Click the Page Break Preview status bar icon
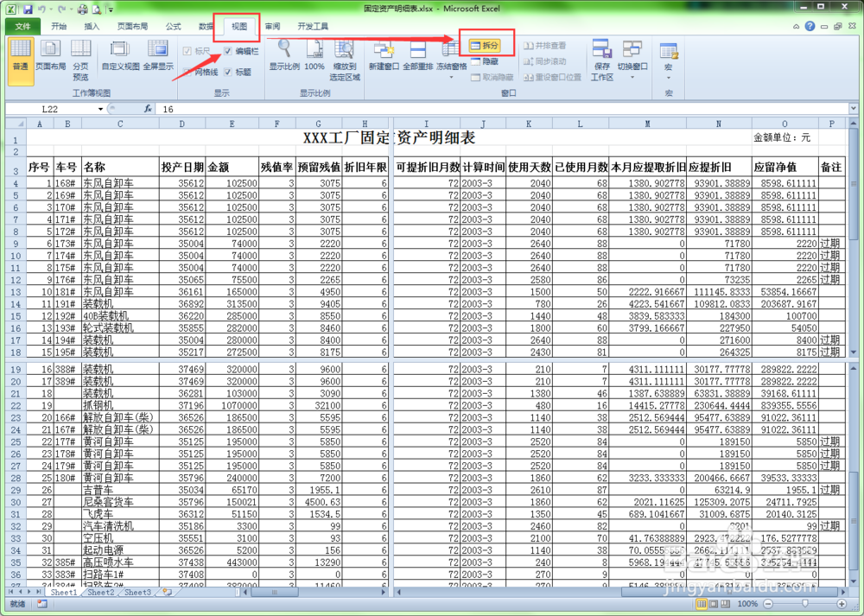Viewport: 864px width, 616px height. [725, 605]
